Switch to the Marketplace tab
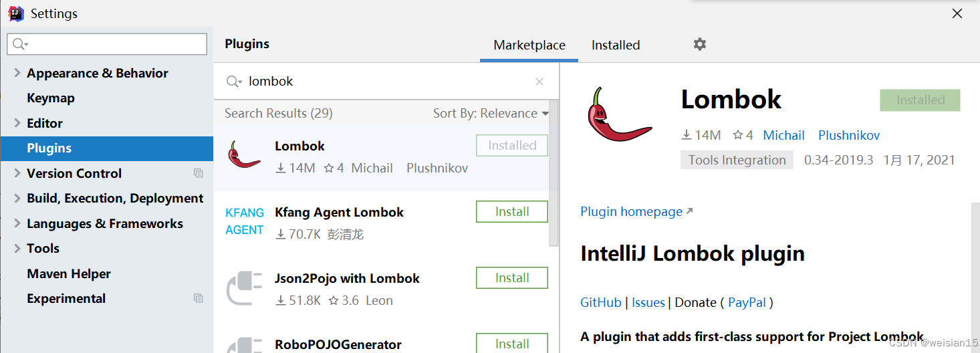Image resolution: width=980 pixels, height=353 pixels. [529, 45]
